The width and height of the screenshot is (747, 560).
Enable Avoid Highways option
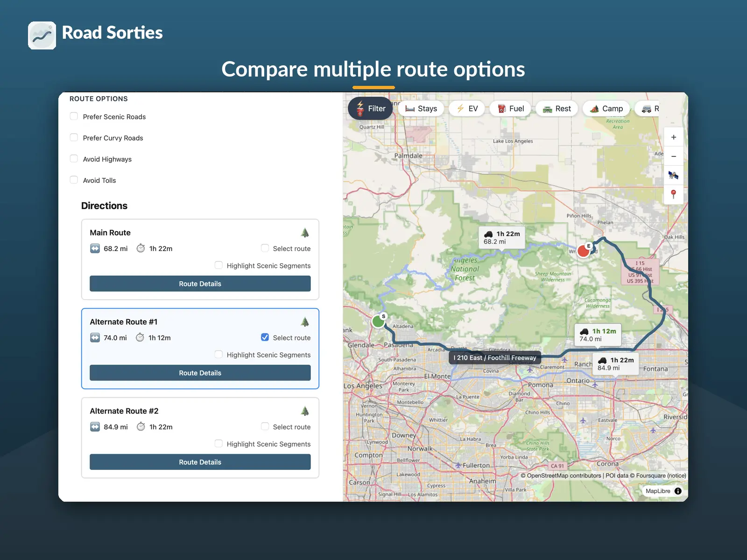pos(74,159)
